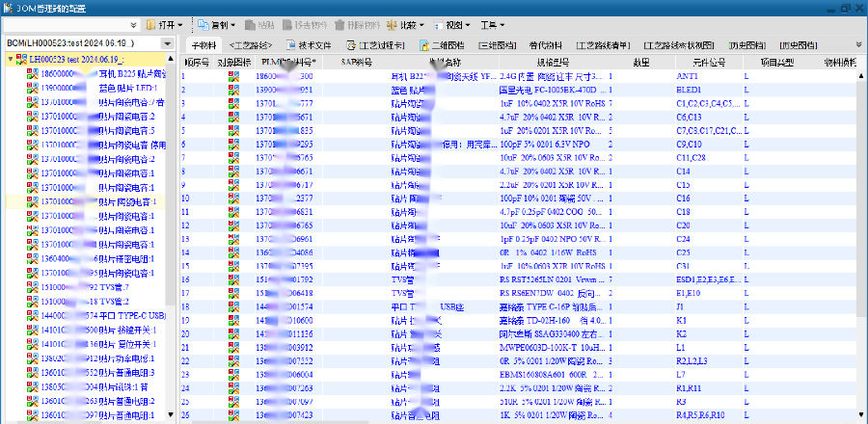Screen dimensions: 868x424
Task: Click the 技术文件 tab document icon
Action: pyautogui.click(x=290, y=44)
